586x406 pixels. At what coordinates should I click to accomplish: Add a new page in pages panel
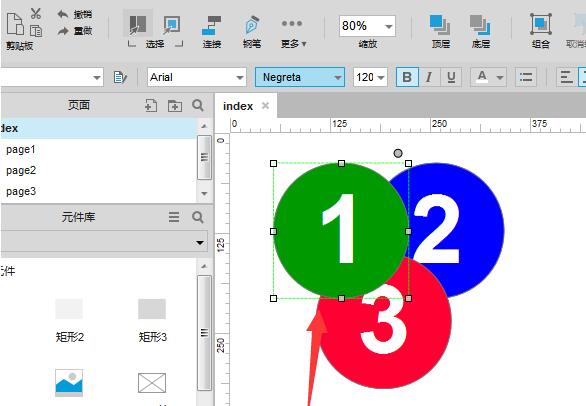[x=151, y=106]
